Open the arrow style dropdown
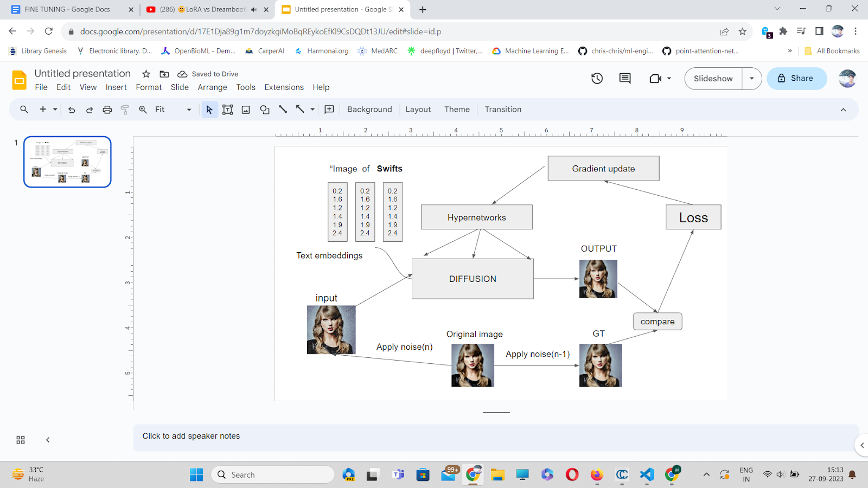This screenshot has width=868, height=488. pyautogui.click(x=312, y=109)
